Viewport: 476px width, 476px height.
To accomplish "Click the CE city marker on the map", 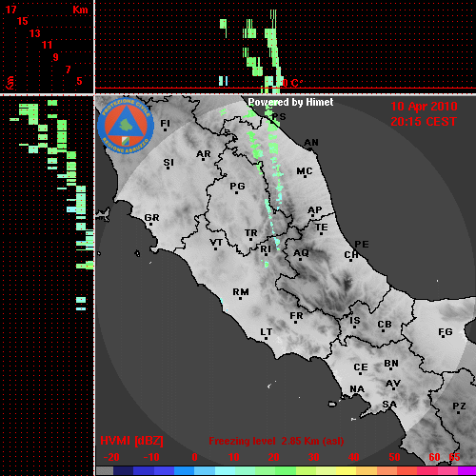I will [361, 373].
